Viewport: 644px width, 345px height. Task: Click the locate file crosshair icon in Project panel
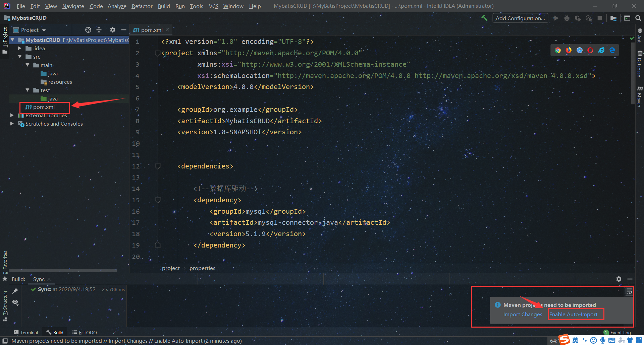point(88,30)
